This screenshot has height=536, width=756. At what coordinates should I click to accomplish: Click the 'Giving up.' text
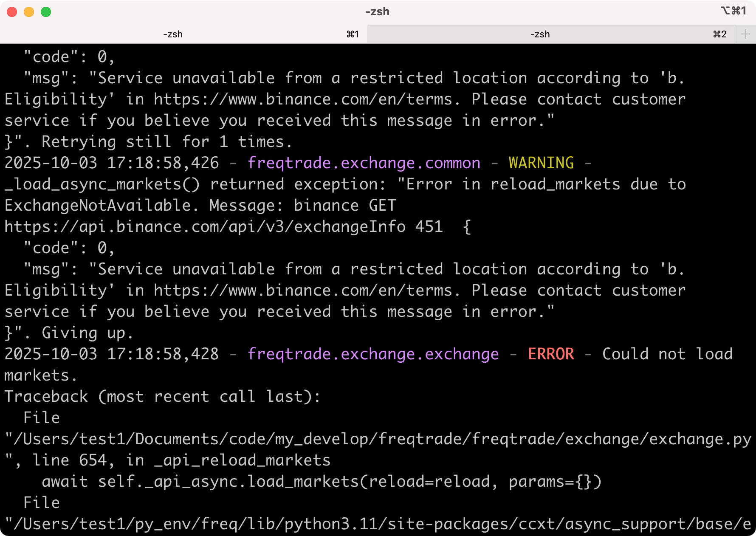(87, 333)
